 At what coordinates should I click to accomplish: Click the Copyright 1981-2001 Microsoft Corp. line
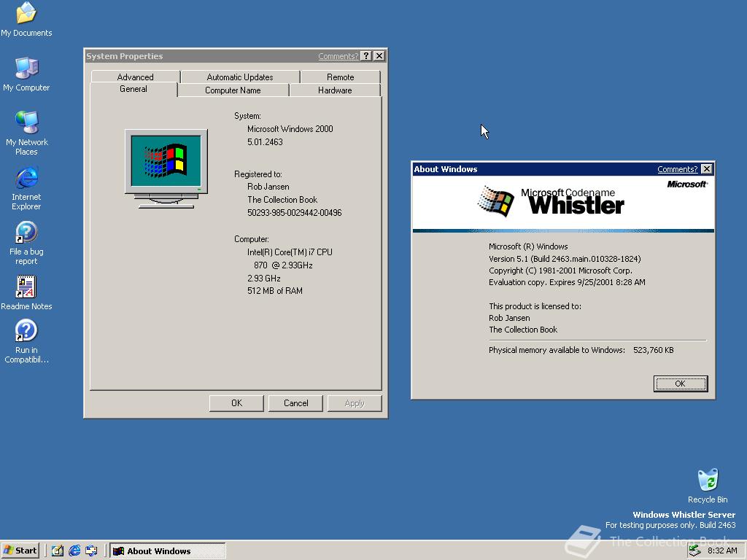click(560, 271)
